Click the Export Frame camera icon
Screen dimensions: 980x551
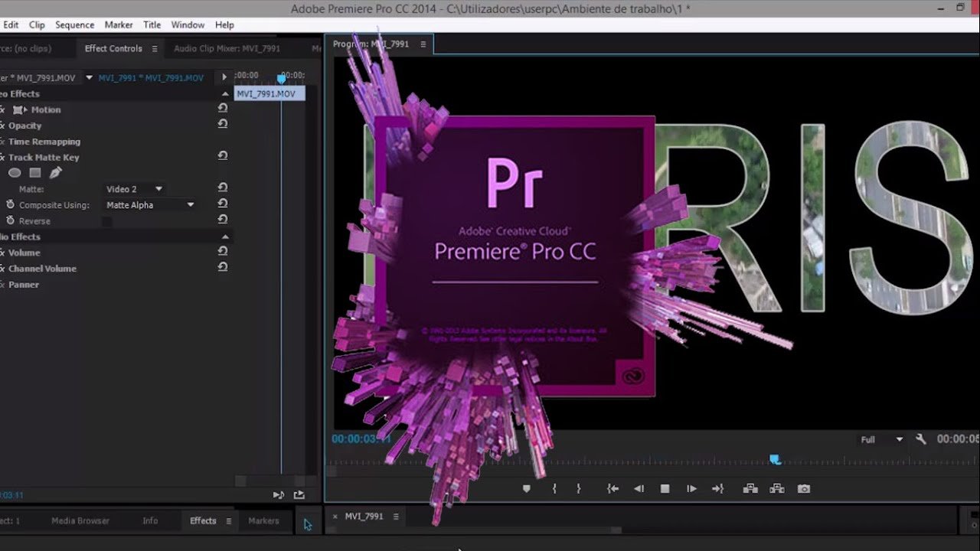point(803,489)
